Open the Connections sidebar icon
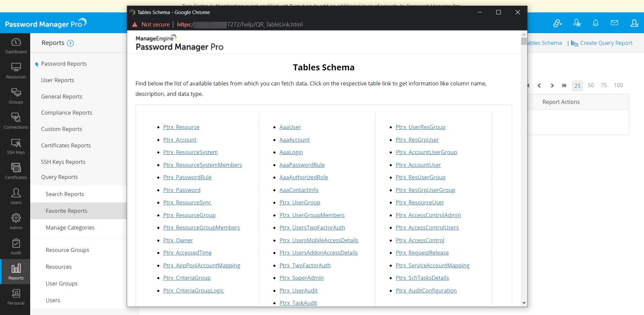The width and height of the screenshot is (644, 315). (16, 118)
